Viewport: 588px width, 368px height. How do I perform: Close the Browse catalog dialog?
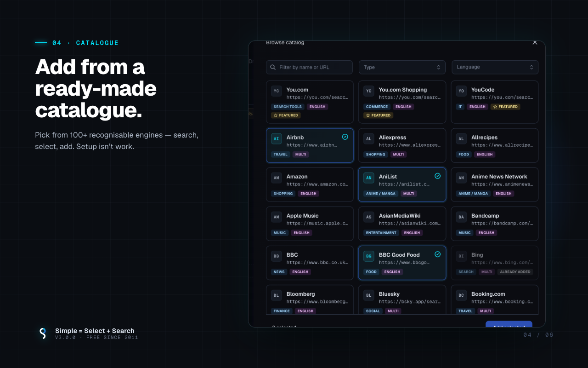(535, 42)
